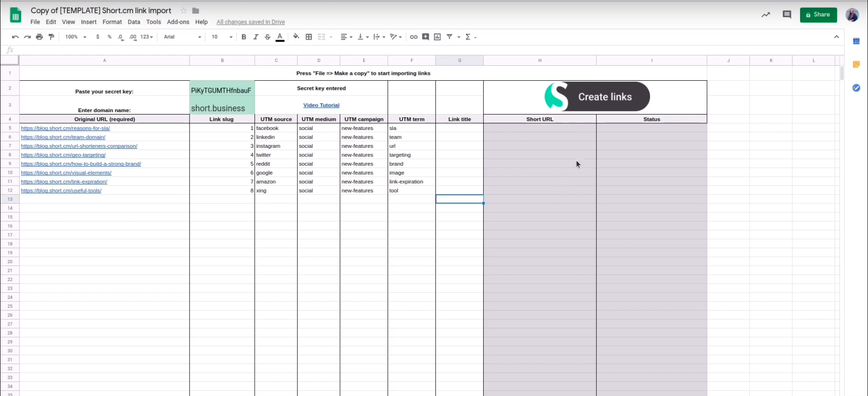Open the functions sigma menu
This screenshot has height=396, width=868.
468,37
